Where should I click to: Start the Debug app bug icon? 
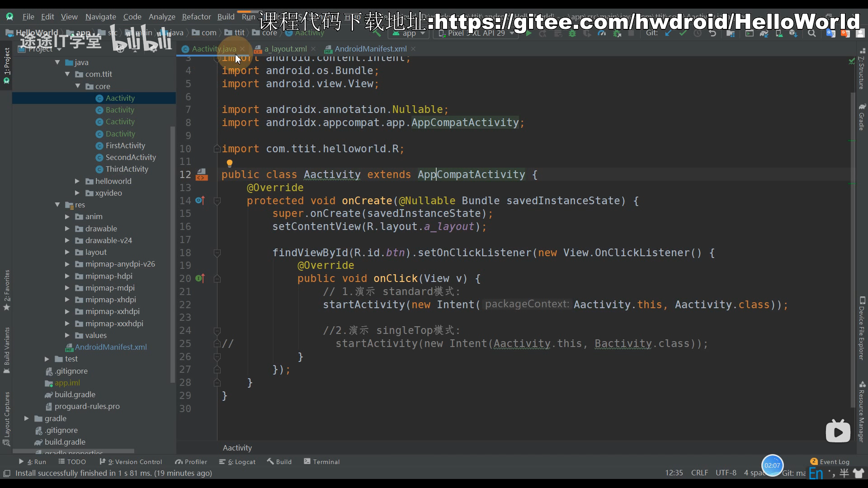(572, 33)
